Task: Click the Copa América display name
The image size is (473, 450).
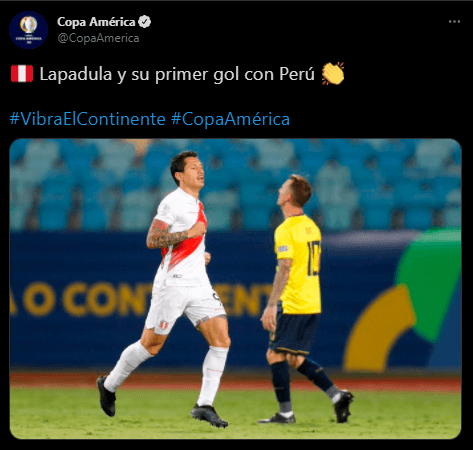Action: click(96, 22)
